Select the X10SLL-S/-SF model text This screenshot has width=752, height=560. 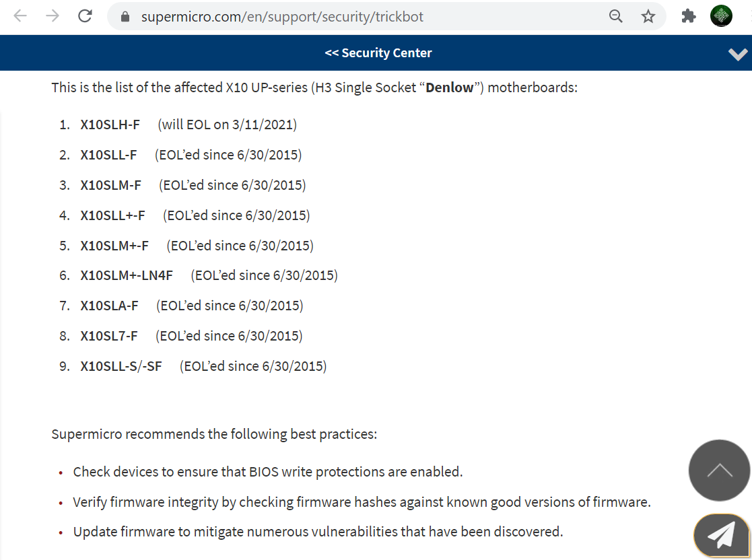coord(121,366)
